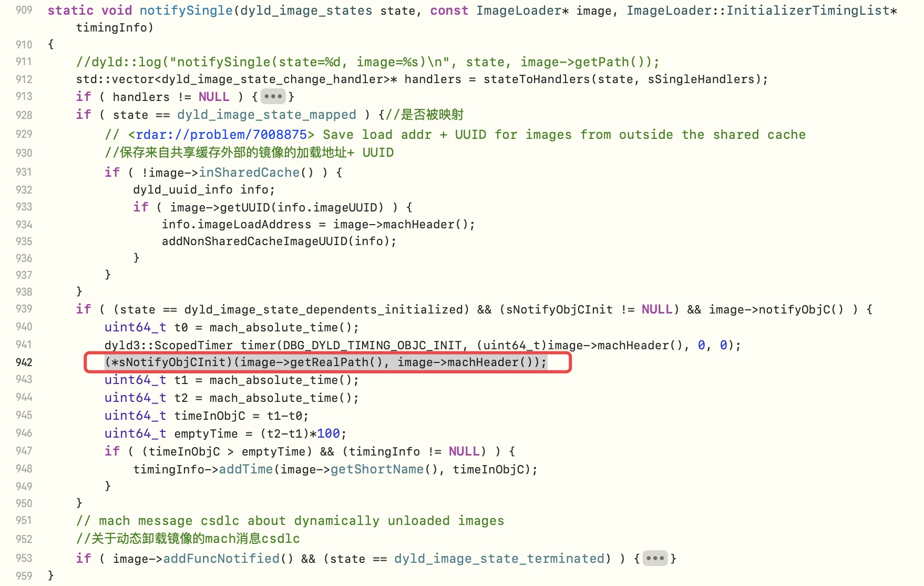Image resolution: width=924 pixels, height=586 pixels.
Task: Click dyld_uuid_info info declaration
Action: coord(204,189)
